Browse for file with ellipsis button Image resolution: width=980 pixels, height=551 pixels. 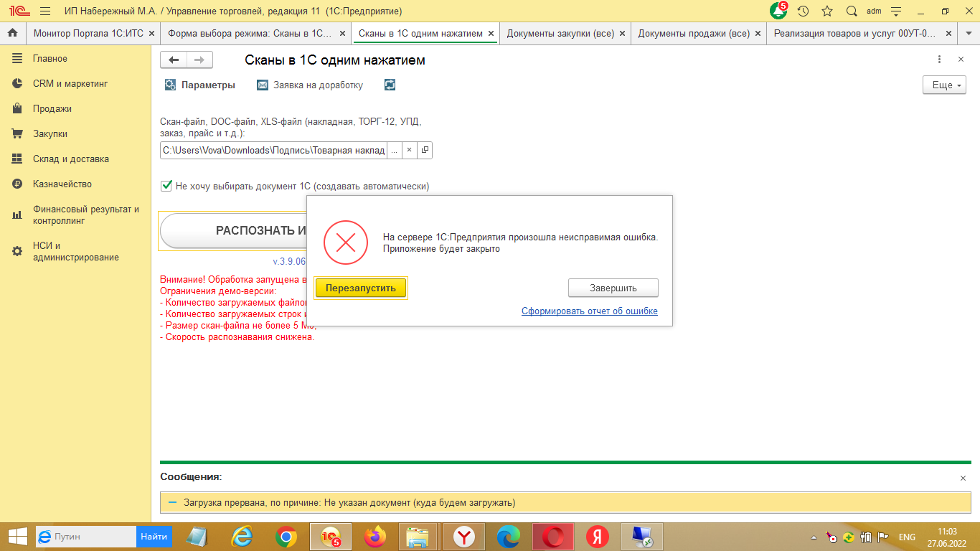394,150
